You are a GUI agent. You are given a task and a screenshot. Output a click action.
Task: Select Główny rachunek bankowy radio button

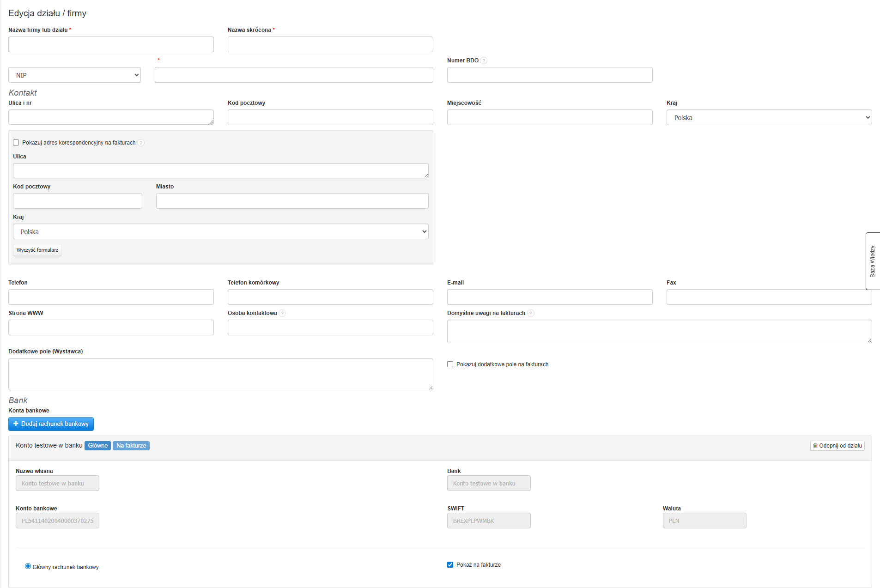28,566
